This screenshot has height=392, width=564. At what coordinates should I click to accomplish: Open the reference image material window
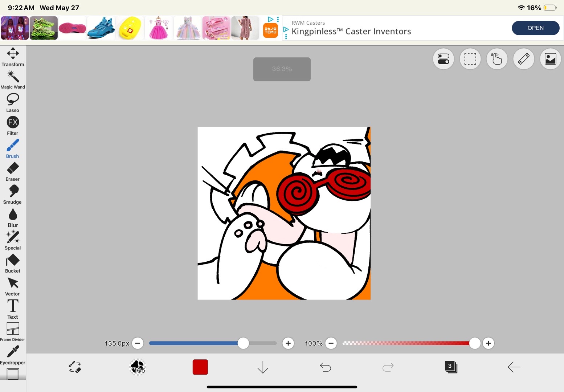tap(551, 59)
